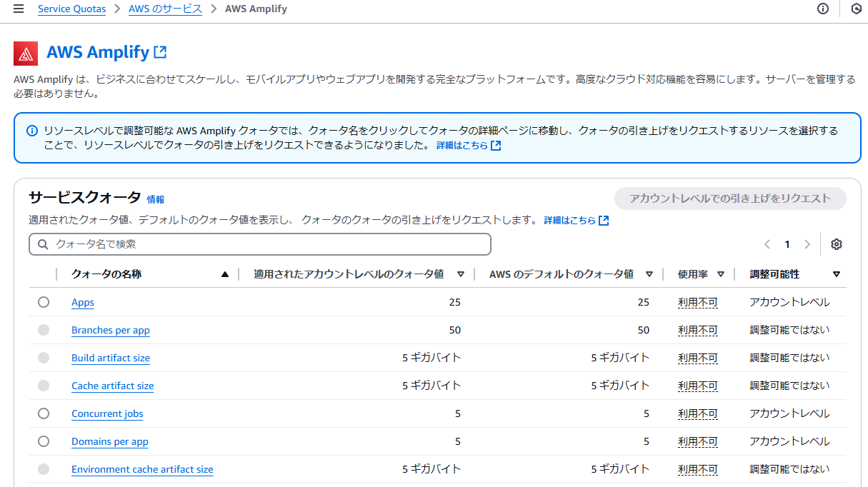Open the Branches per app quota link
Viewport: 868px width, 487px height.
point(111,330)
